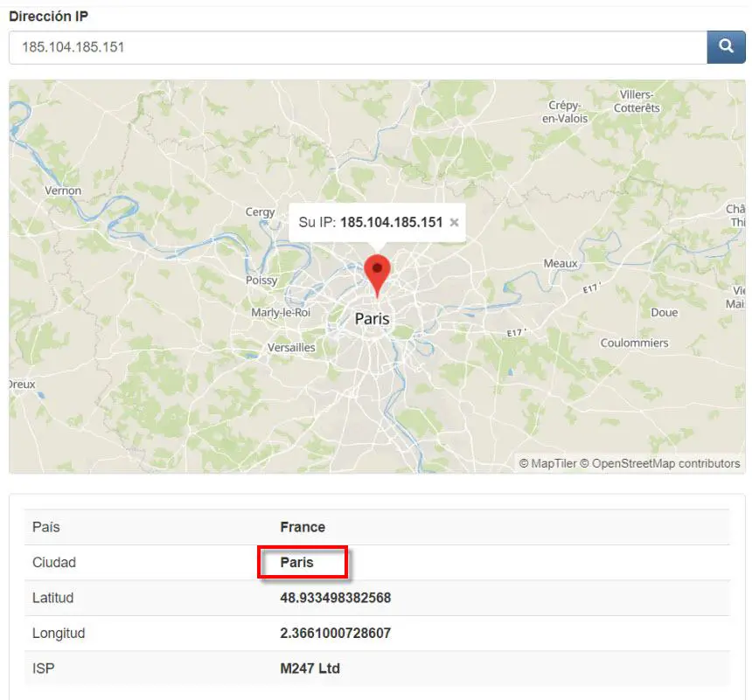Click the longitude value 2.3661000728607
752x700 pixels.
(x=335, y=633)
